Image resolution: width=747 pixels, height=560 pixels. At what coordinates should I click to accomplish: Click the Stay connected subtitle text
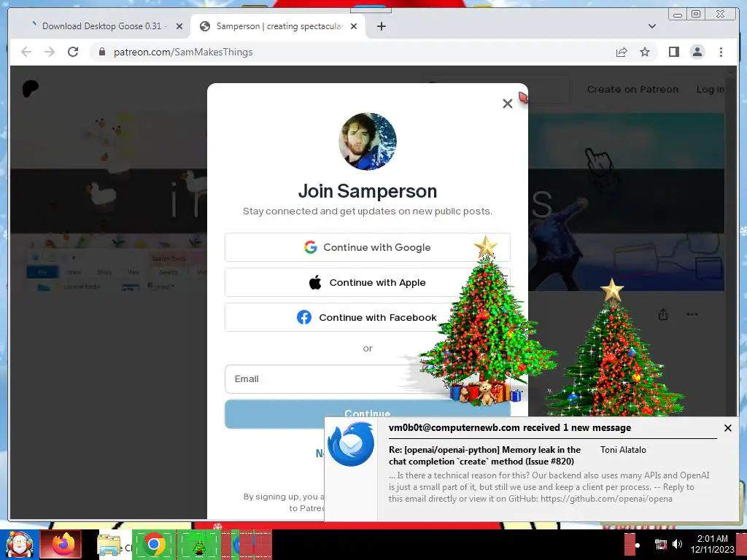368,211
